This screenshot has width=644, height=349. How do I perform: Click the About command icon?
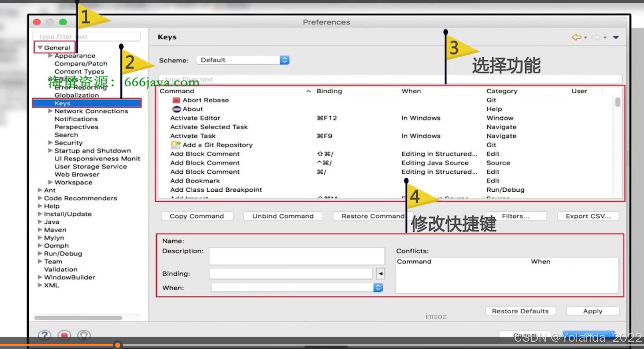point(177,109)
